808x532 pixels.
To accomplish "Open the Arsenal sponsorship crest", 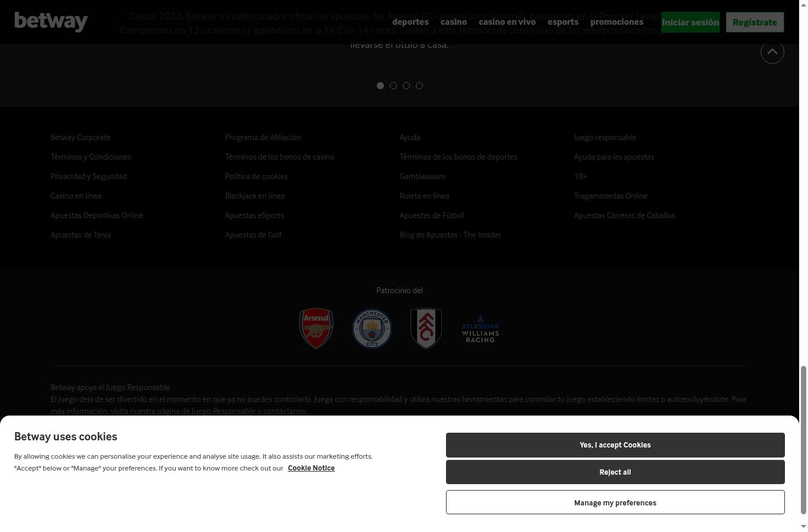I will (x=316, y=328).
